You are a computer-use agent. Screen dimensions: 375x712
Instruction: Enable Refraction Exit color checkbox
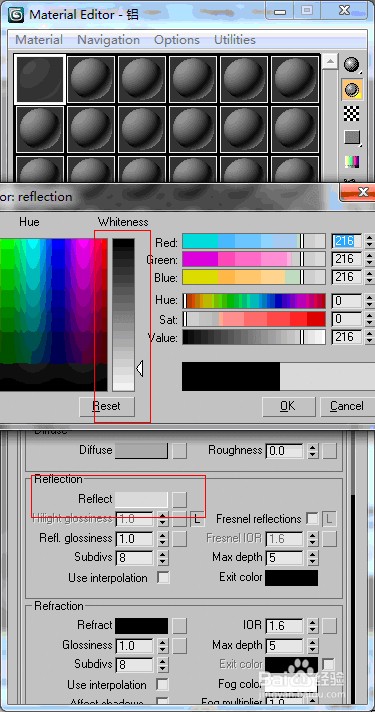tap(329, 664)
